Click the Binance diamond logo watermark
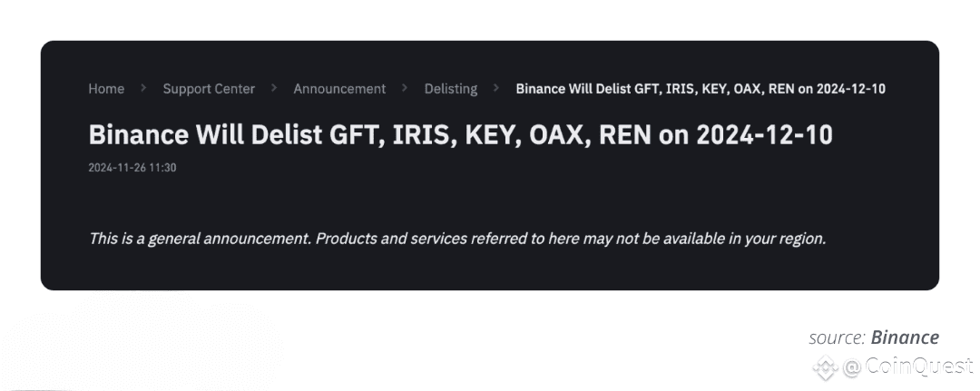The image size is (980, 391). (x=825, y=367)
